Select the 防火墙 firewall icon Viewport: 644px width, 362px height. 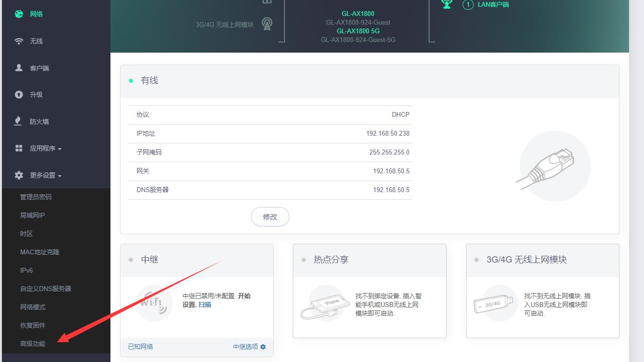[x=18, y=121]
